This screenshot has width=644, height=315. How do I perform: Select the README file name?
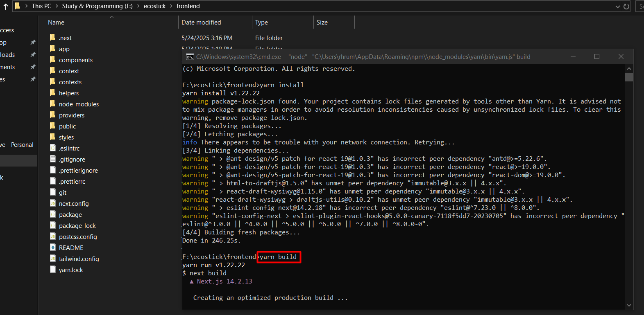coord(71,248)
